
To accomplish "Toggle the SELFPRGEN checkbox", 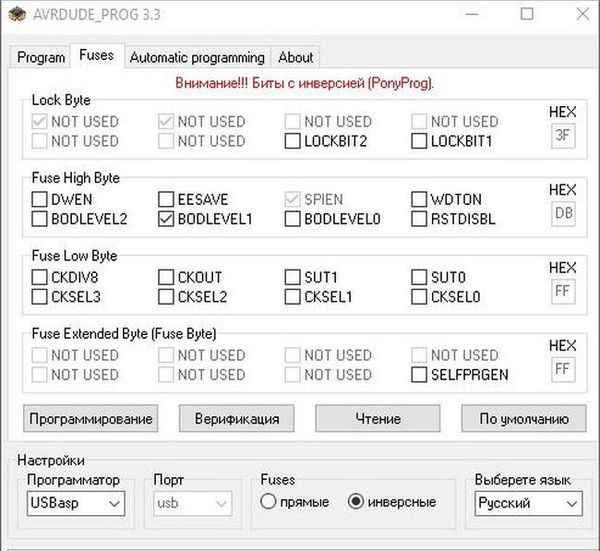I will point(419,374).
